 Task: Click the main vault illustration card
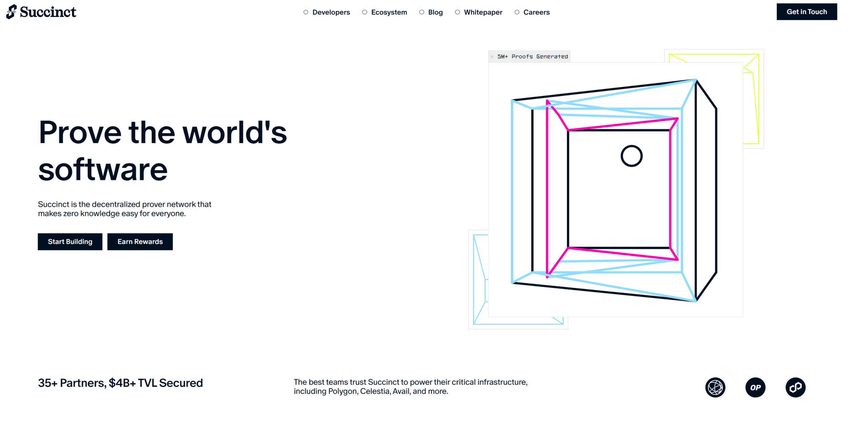(615, 190)
